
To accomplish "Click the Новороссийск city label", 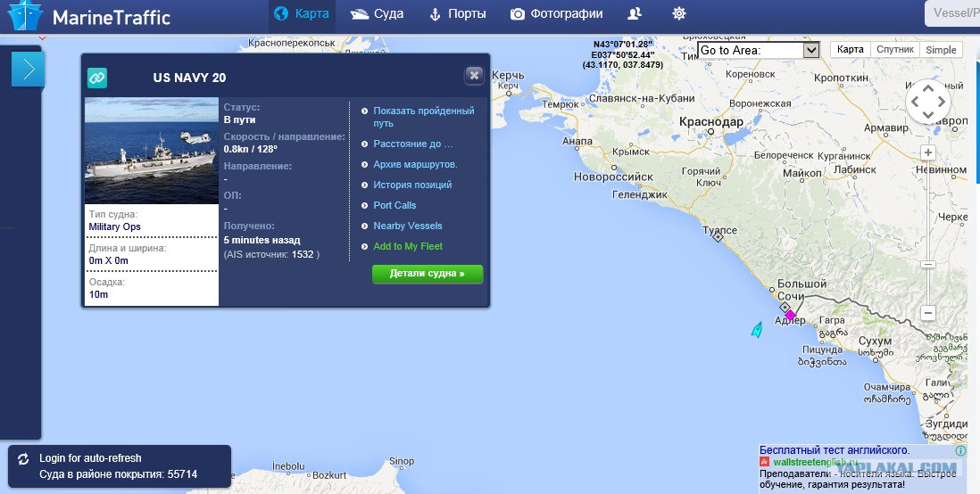I will point(613,177).
